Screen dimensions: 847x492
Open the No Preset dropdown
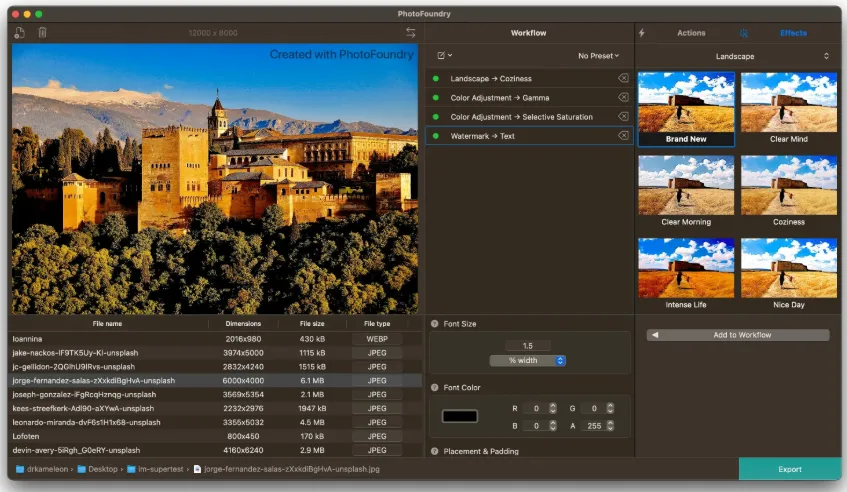[x=598, y=56]
